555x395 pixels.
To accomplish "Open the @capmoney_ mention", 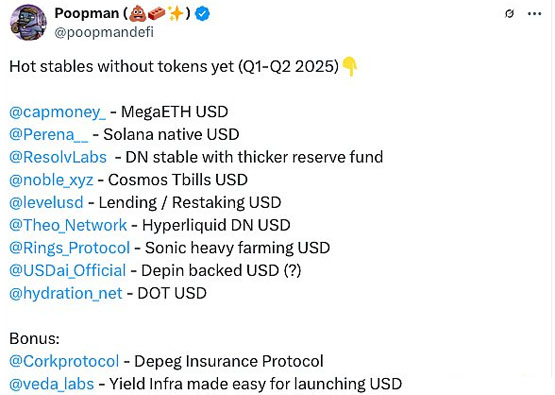I will pyautogui.click(x=57, y=112).
